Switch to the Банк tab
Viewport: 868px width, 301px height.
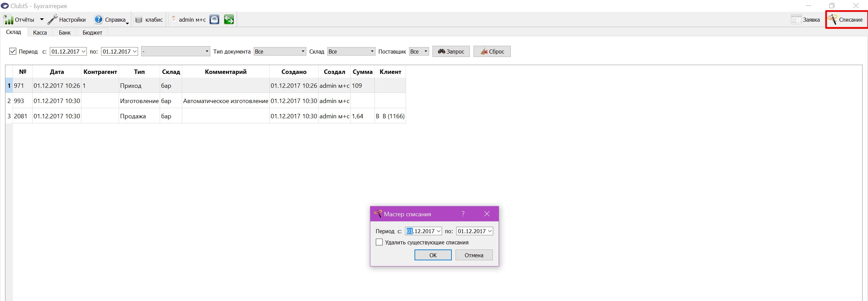click(x=65, y=33)
